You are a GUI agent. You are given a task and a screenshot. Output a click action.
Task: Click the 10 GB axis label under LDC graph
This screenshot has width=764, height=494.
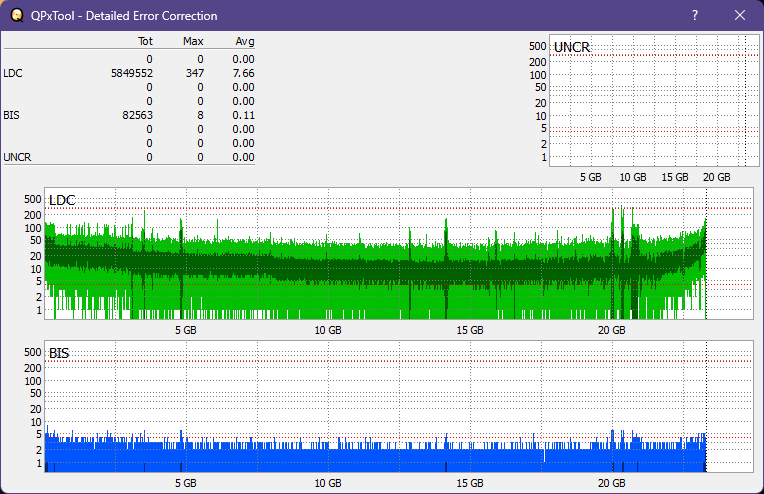[328, 330]
